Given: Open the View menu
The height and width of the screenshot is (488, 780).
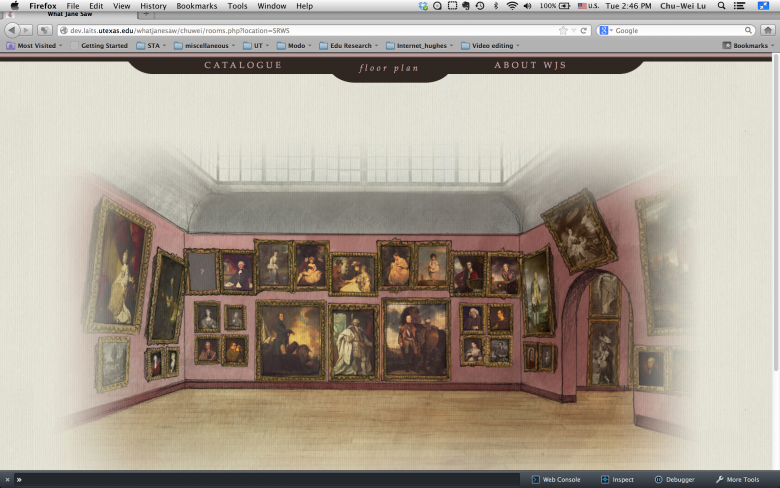Looking at the screenshot, I should (x=121, y=6).
